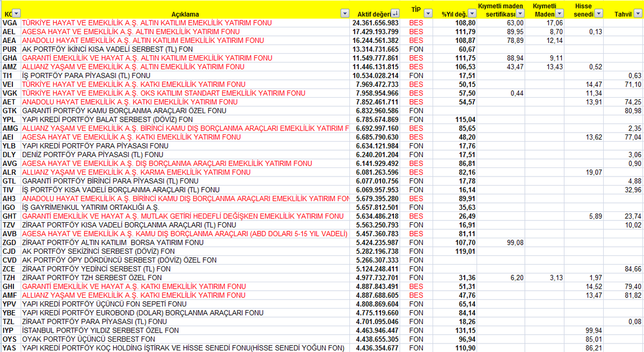
Task: Open the %Yıl değ. column filter dropdown
Action: tap(471, 13)
